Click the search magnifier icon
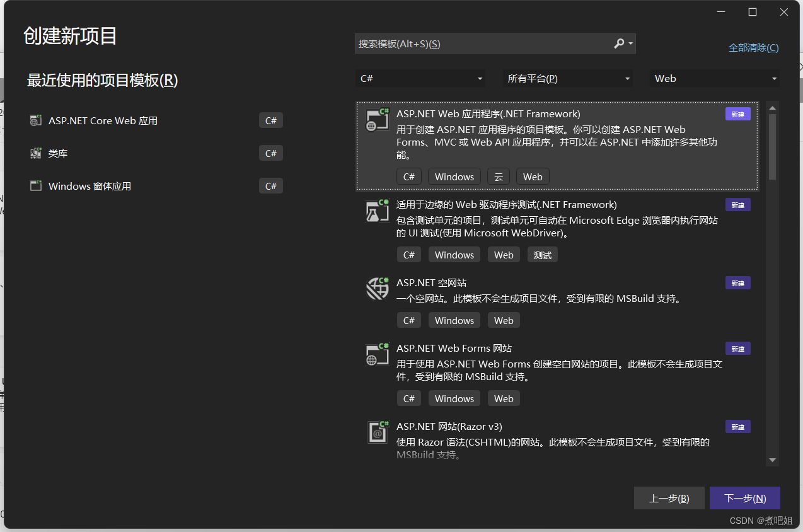The width and height of the screenshot is (803, 532). point(618,43)
